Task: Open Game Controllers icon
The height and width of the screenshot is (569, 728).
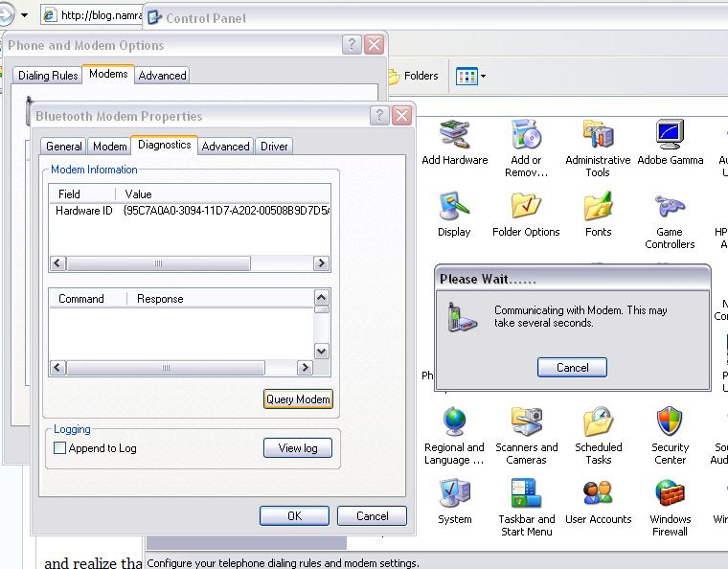Action: (x=670, y=208)
